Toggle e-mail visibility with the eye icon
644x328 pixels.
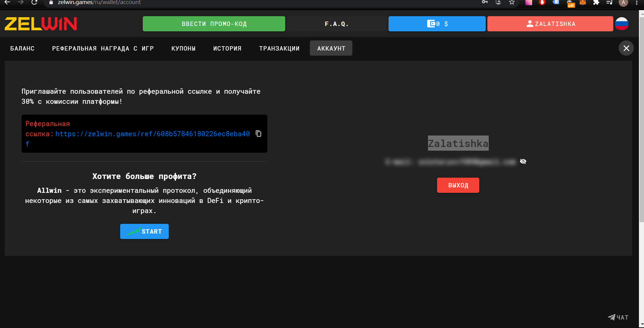click(x=523, y=161)
